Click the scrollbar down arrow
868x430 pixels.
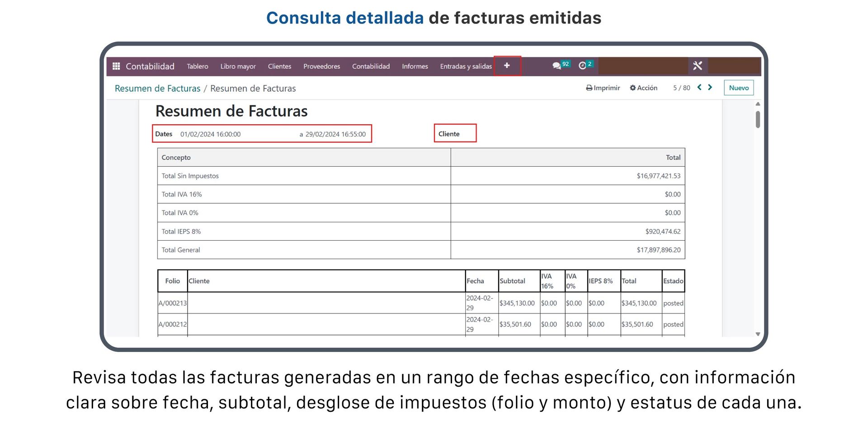pyautogui.click(x=758, y=334)
